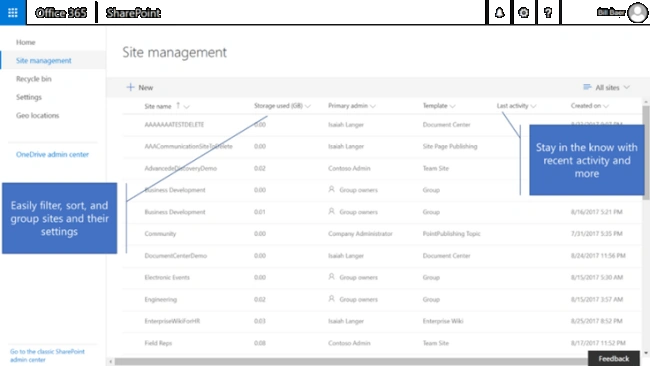Screen dimensions: 650x366
Task: Click the Site management page heading
Action: [x=175, y=52]
